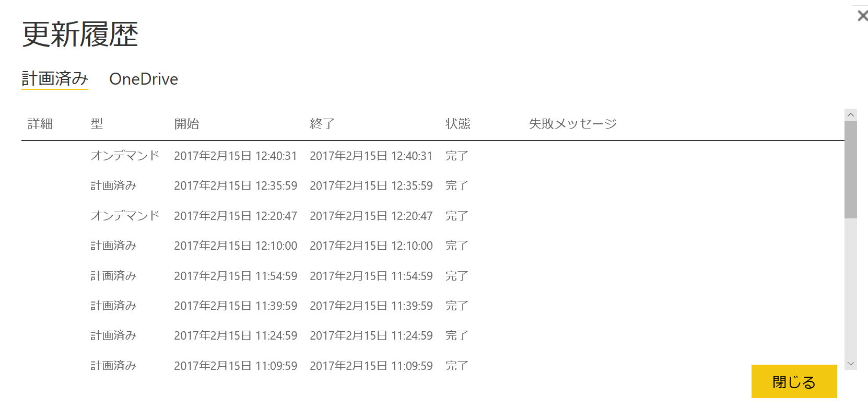Click the 開始 column header
The width and height of the screenshot is (868, 407).
[x=187, y=124]
